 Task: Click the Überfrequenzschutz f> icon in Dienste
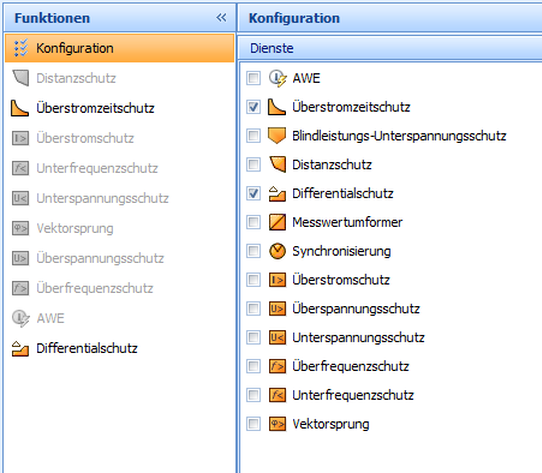click(x=277, y=366)
